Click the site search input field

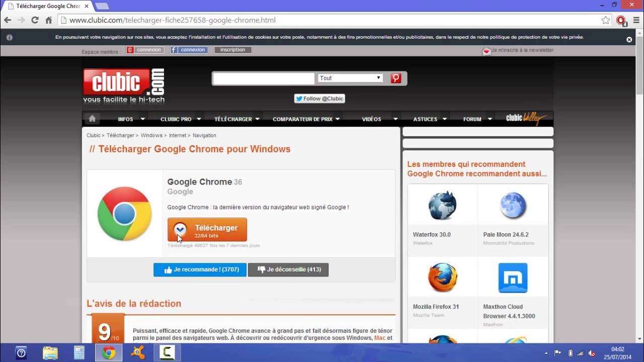pos(264,78)
